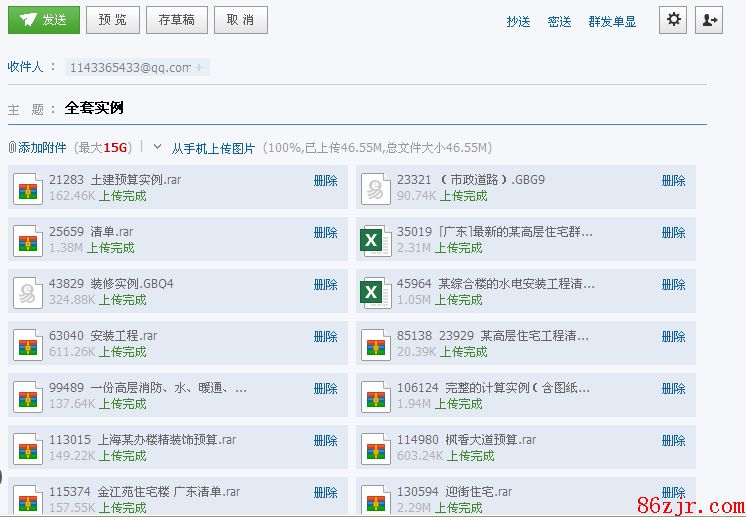This screenshot has height=517, width=746.
Task: Open the settings gear icon
Action: click(x=673, y=20)
